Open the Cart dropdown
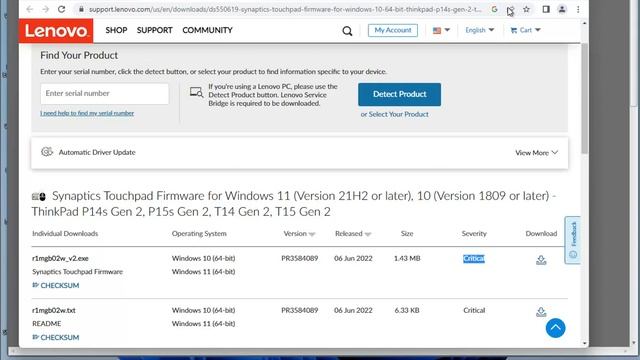 525,30
